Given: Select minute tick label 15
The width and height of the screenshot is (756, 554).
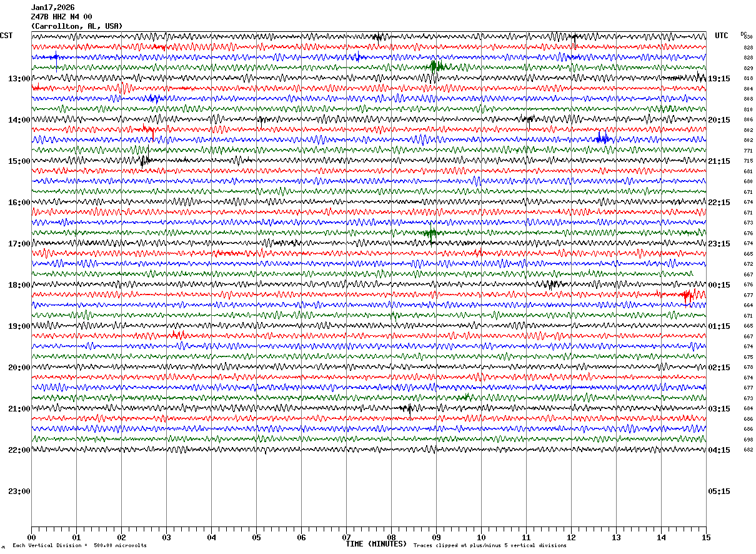Looking at the screenshot, I should click(706, 537).
